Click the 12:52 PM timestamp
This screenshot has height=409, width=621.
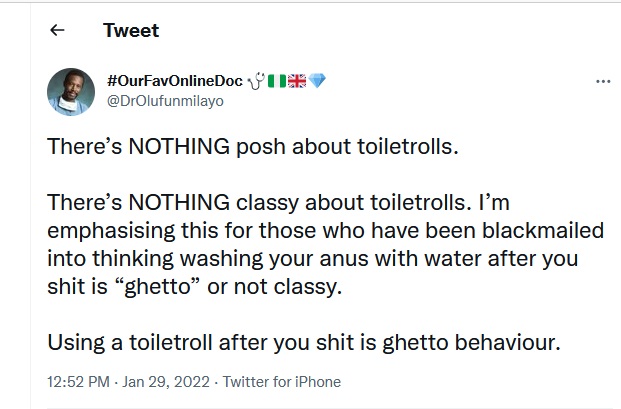pos(77,382)
